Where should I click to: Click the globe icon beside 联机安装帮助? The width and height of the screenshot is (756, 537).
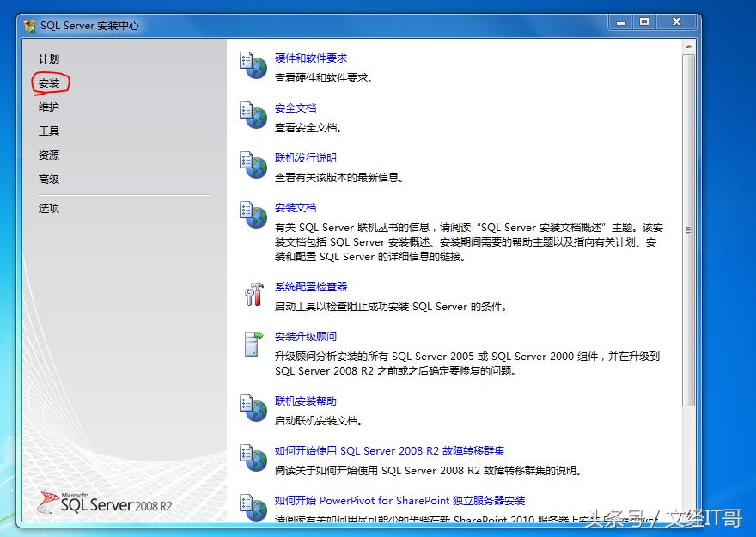(253, 408)
